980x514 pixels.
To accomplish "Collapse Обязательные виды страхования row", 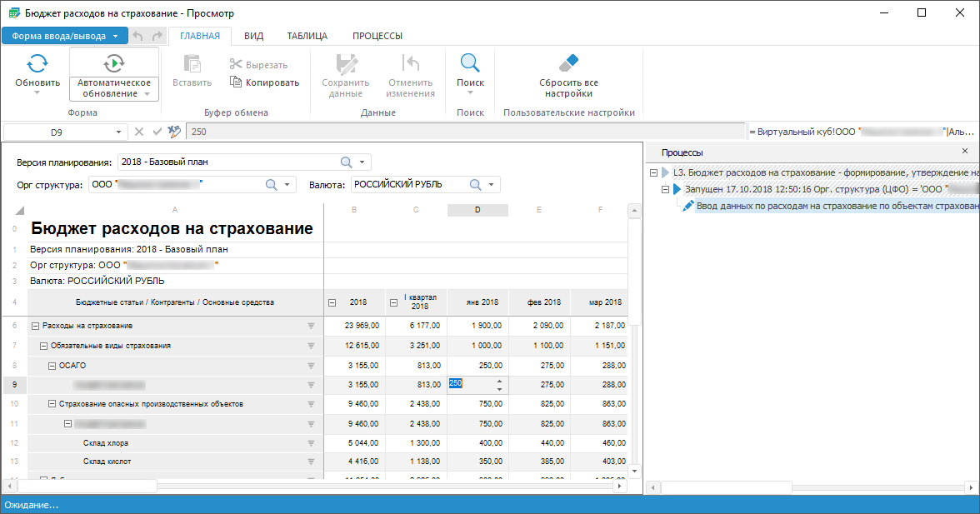I will click(x=44, y=346).
